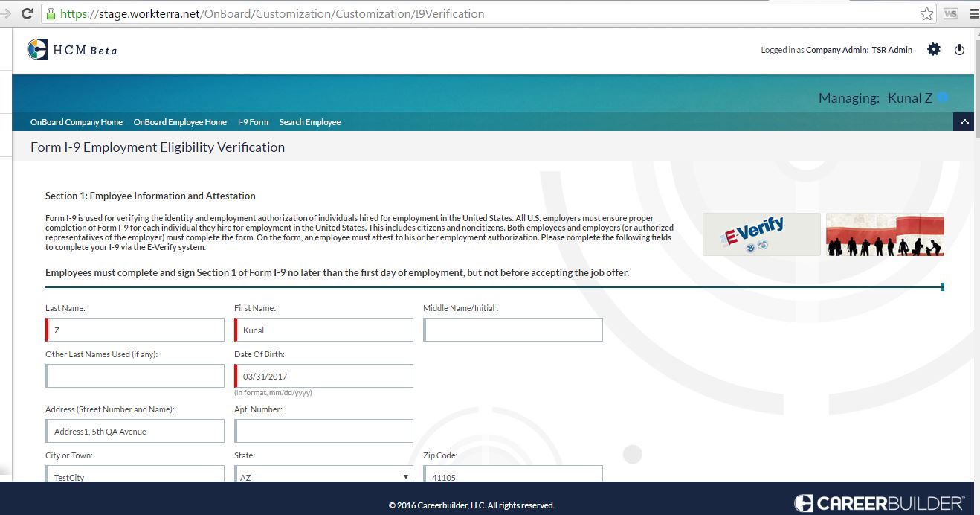Click the power logout icon
The width and height of the screenshot is (980, 515).
pos(959,49)
